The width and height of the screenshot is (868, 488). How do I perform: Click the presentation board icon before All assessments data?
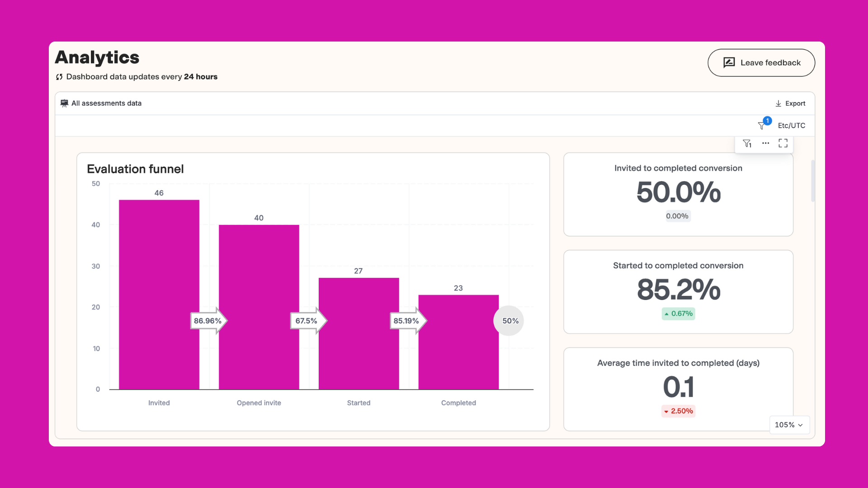click(x=64, y=103)
